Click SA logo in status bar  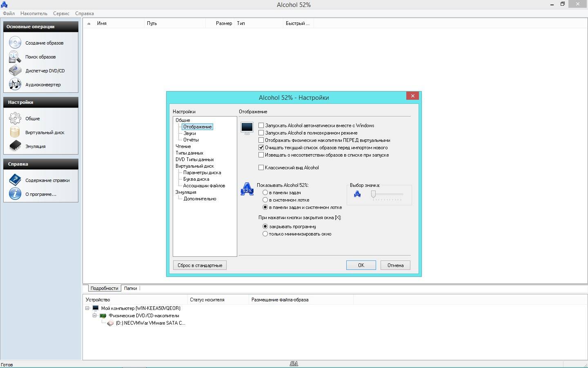point(294,364)
